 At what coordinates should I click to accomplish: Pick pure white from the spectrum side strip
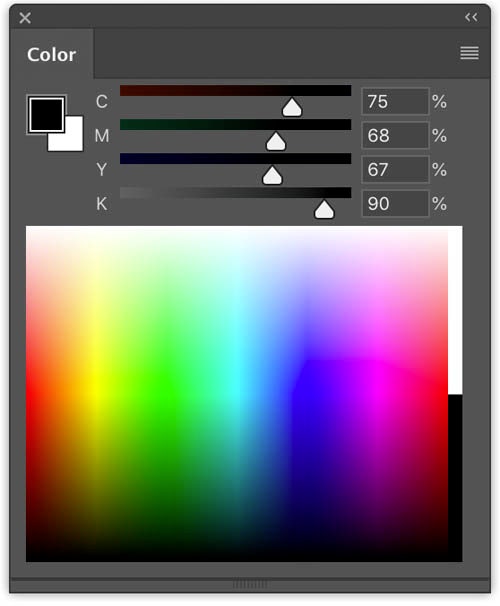coord(455,311)
